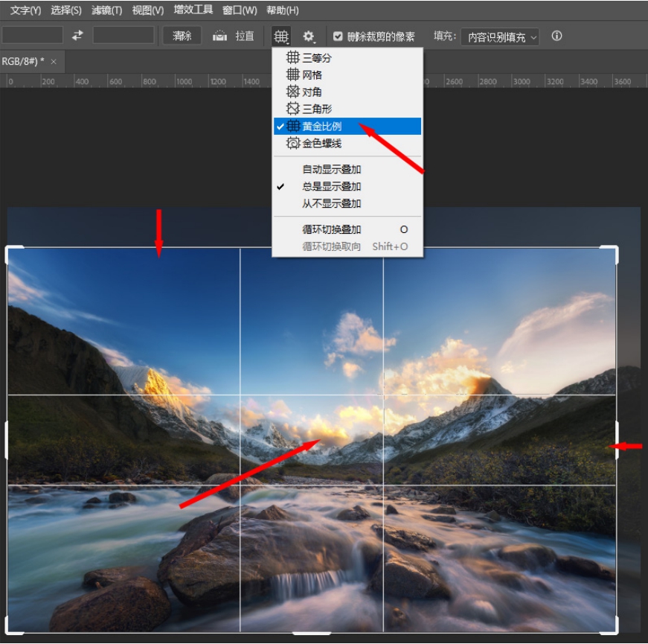Screen dimensions: 648x644
Task: Click 循环切换叠加 menu entry
Action: coord(347,229)
